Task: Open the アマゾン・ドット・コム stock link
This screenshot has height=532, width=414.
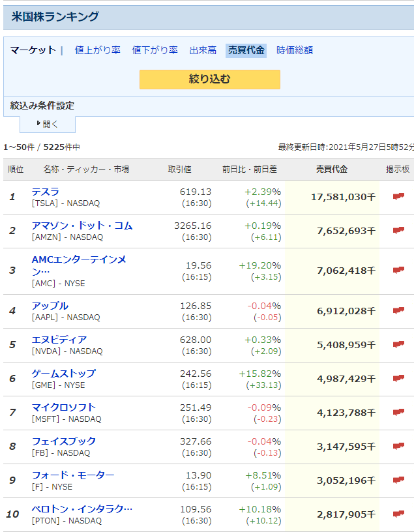Action: [x=82, y=226]
